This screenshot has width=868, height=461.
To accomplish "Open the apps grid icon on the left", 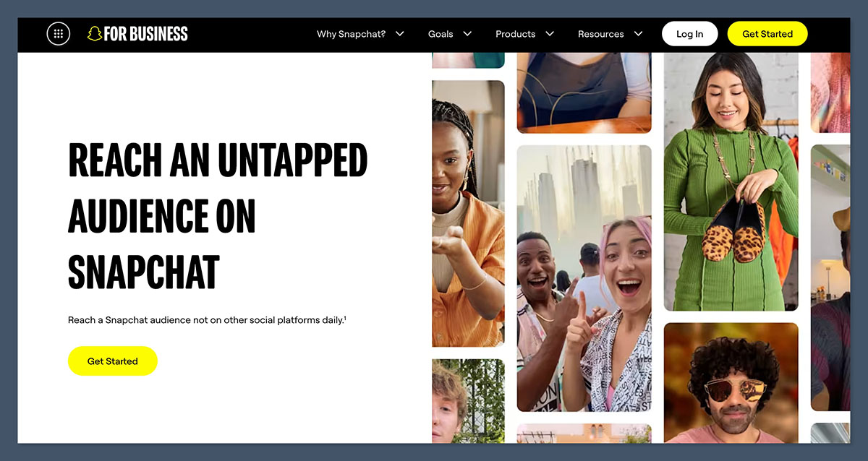I will pyautogui.click(x=58, y=33).
